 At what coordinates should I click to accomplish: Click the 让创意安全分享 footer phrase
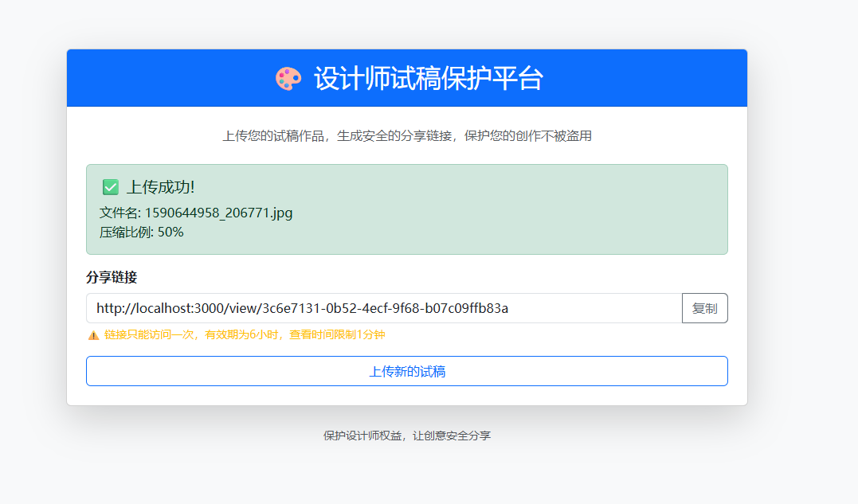pyautogui.click(x=452, y=436)
